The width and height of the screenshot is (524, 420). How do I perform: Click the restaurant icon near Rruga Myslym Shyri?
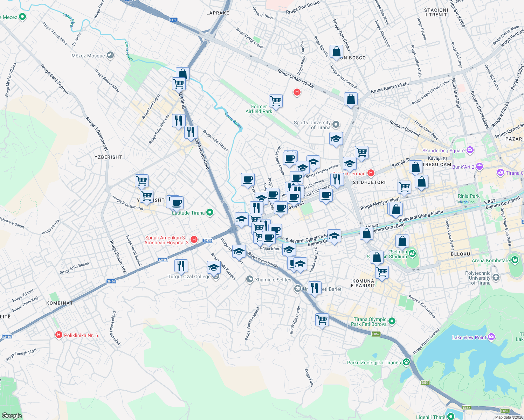click(337, 180)
